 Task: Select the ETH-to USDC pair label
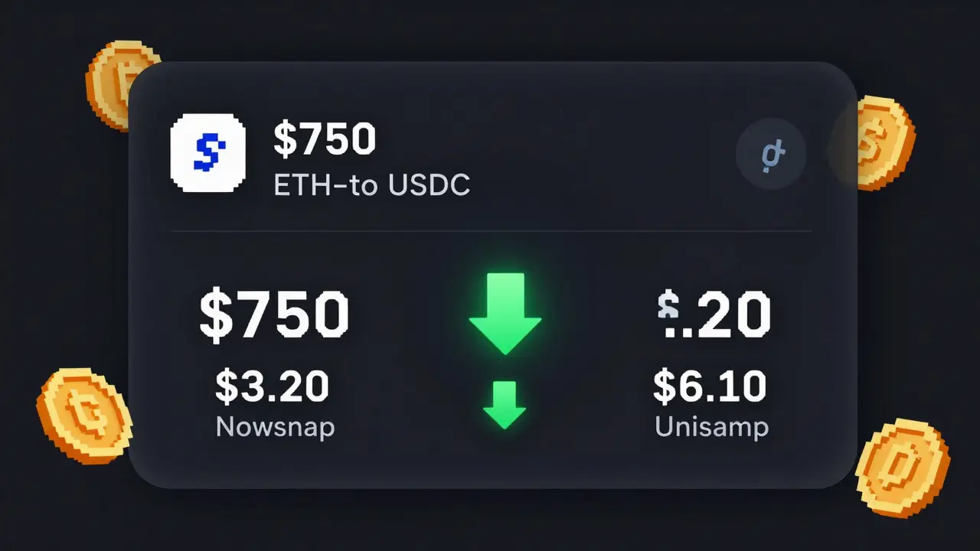371,185
